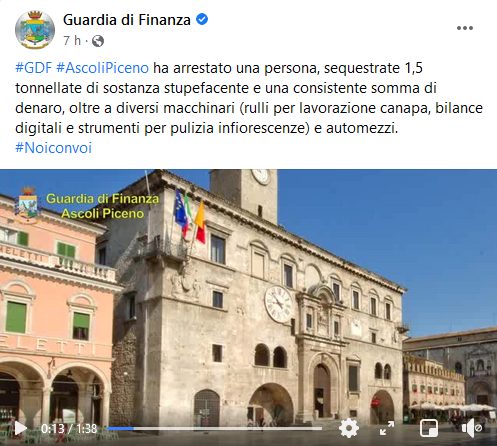Expand video to fullscreen
The height and width of the screenshot is (446, 497).
click(387, 428)
